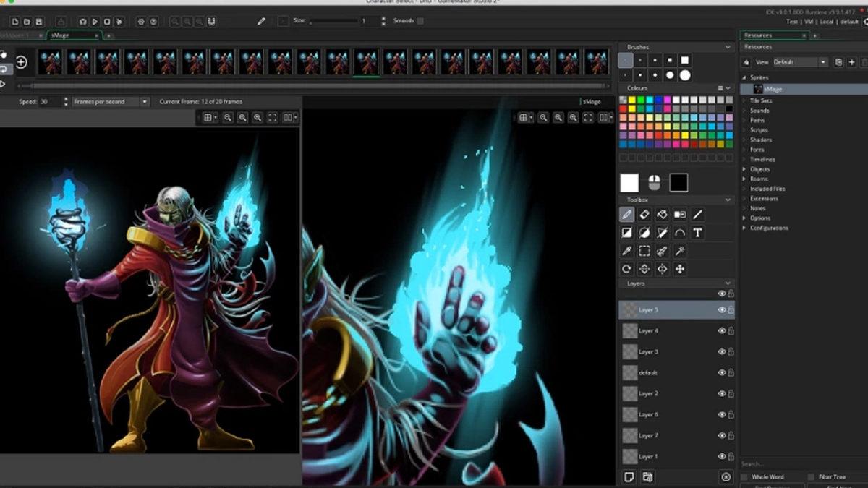This screenshot has height=488, width=868.
Task: Open the View Default dropdown in Resources
Action: (x=800, y=62)
